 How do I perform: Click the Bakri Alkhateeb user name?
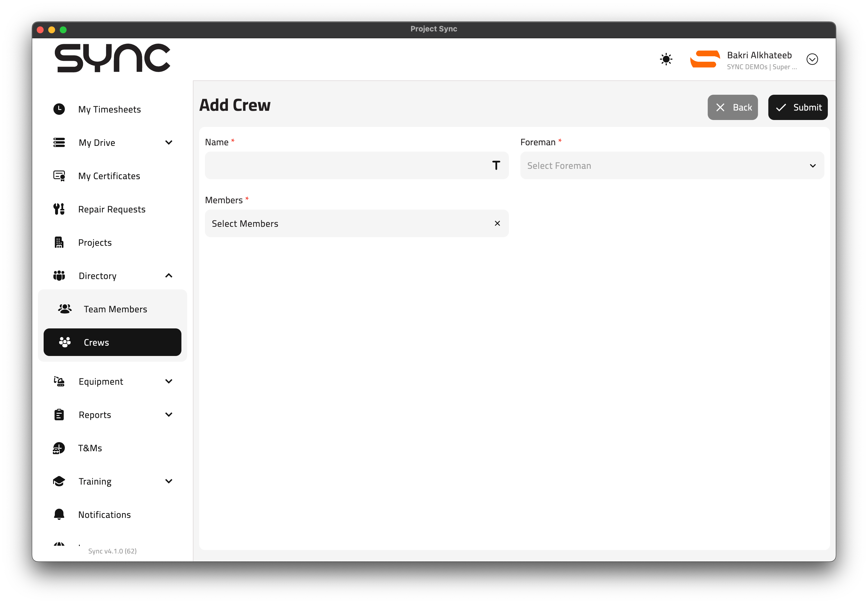coord(759,55)
